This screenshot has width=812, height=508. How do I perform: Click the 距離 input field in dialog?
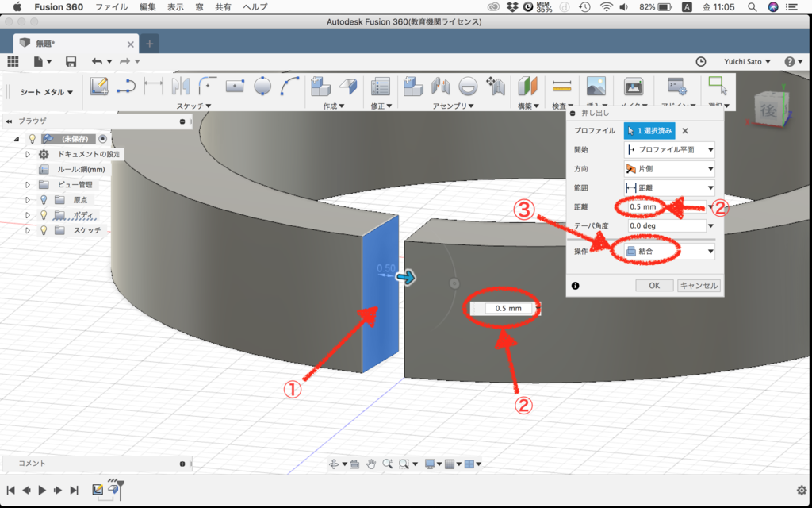pos(666,207)
